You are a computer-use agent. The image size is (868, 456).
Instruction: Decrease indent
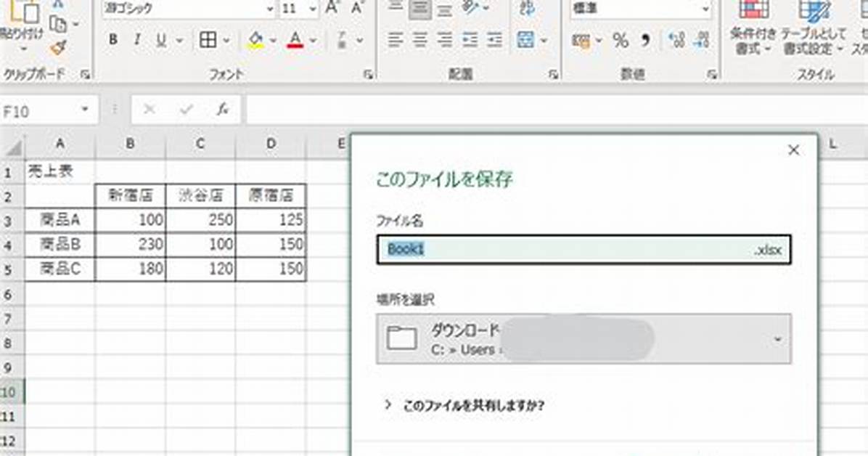tap(470, 40)
